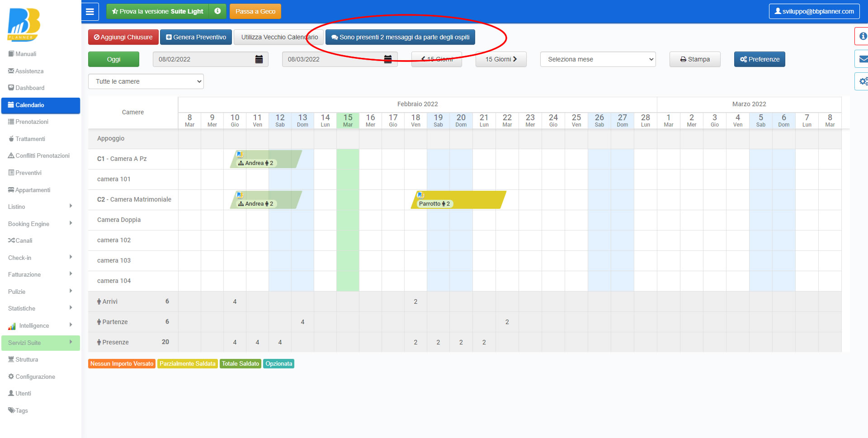The height and width of the screenshot is (438, 868).
Task: Click the red-bordered info icon at right
Action: [x=863, y=36]
